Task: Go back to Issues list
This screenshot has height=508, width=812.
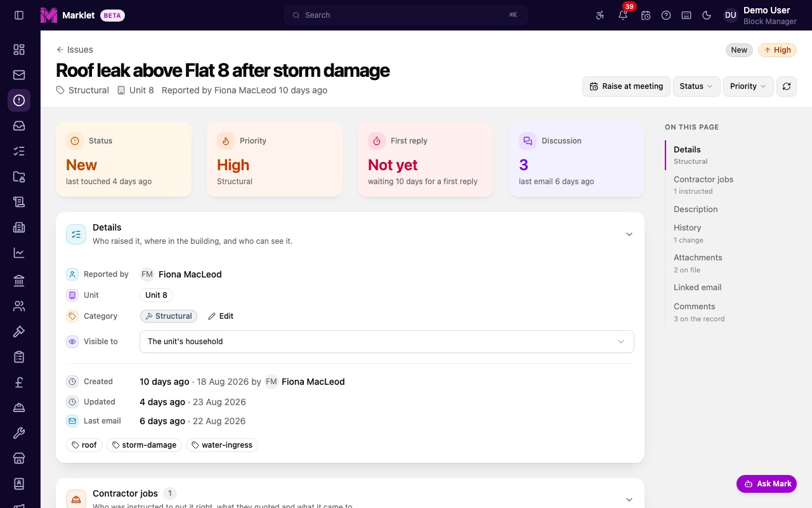Action: coord(74,50)
